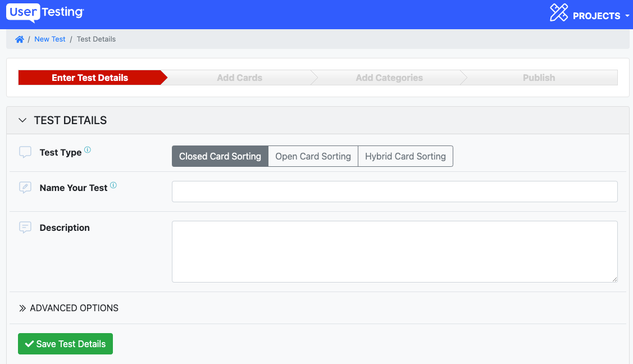Collapse the Test Details section
Viewport: 633px width, 364px height.
pyautogui.click(x=22, y=120)
